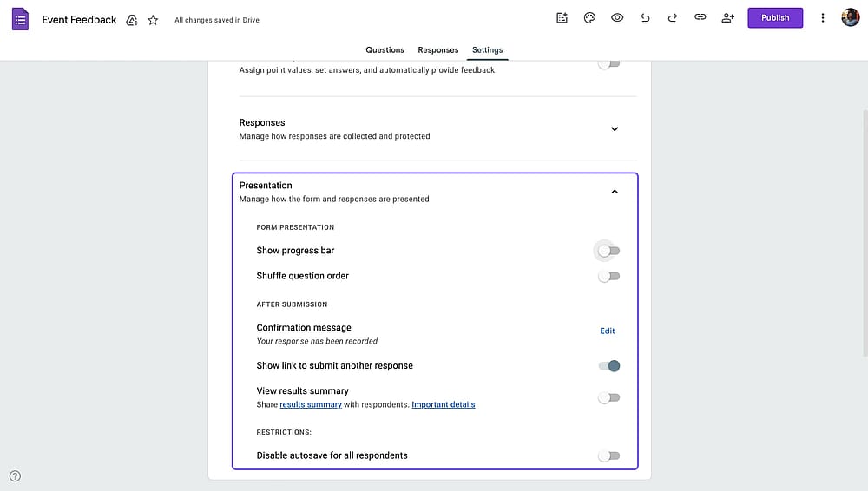This screenshot has width=868, height=491.
Task: Edit the confirmation message
Action: coord(608,331)
